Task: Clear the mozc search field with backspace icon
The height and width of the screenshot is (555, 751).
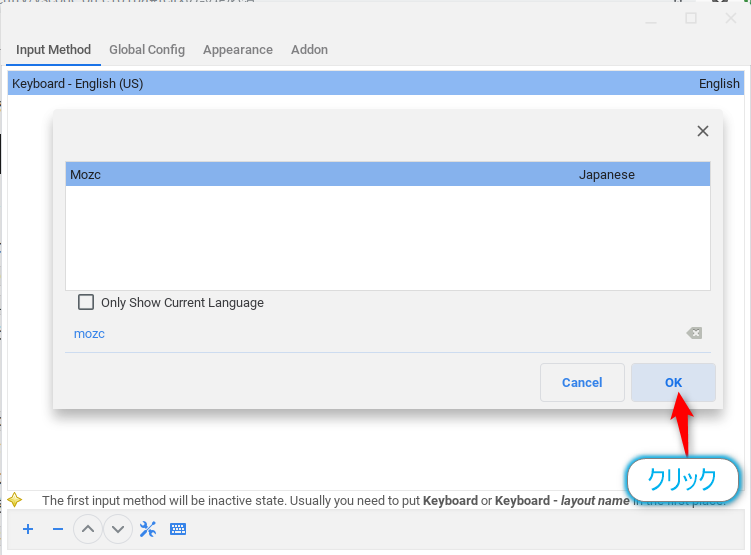Action: [694, 333]
